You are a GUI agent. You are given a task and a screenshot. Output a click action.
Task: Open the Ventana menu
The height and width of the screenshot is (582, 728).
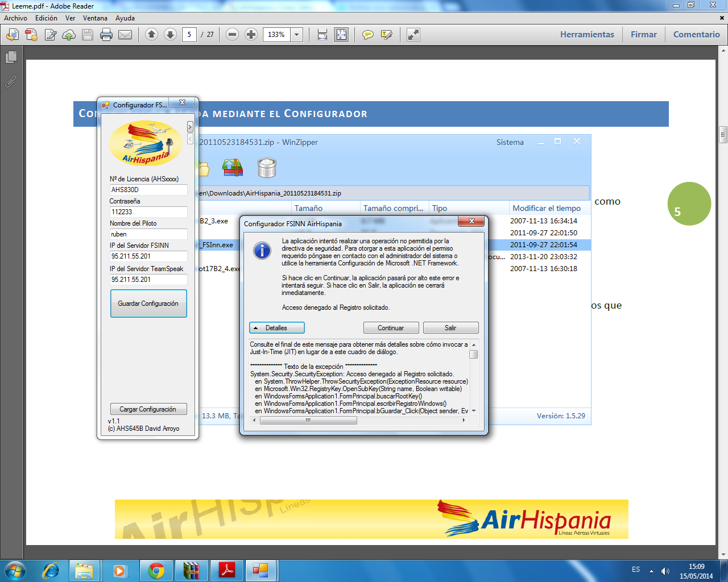click(x=95, y=18)
